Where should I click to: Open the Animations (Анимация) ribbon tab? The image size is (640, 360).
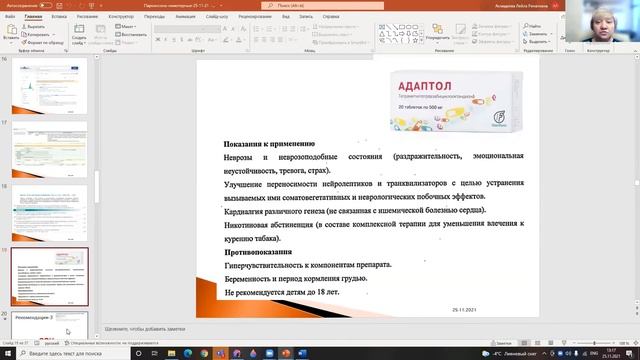tap(186, 16)
